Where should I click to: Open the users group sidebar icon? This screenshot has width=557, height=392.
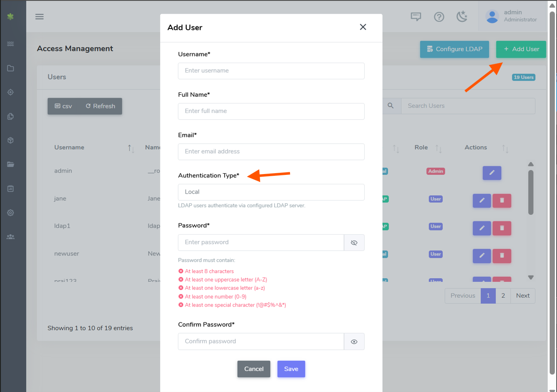pos(11,237)
